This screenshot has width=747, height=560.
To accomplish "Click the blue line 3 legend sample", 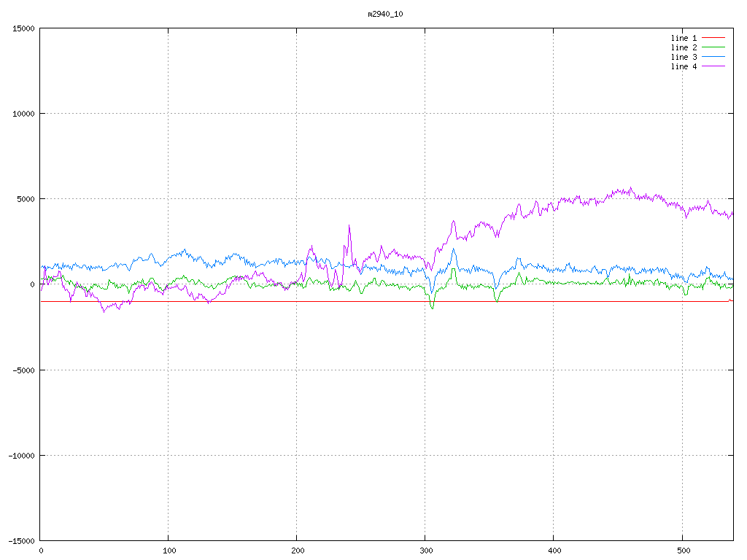I will (x=715, y=57).
